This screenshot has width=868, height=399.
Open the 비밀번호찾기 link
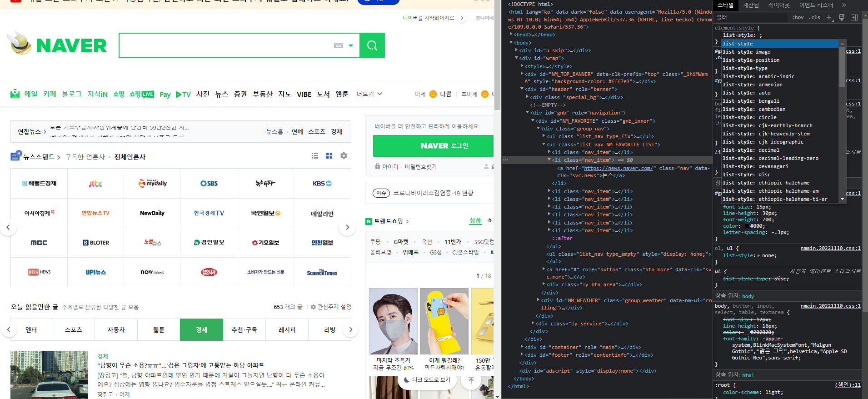pos(421,167)
